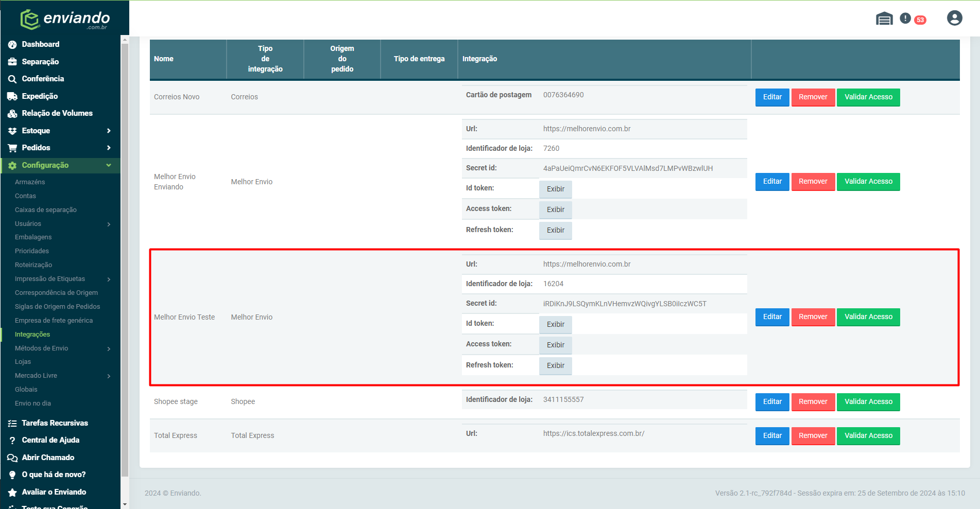Click the Pedidos shopping cart icon
Screen dimensions: 980x509
pos(12,148)
